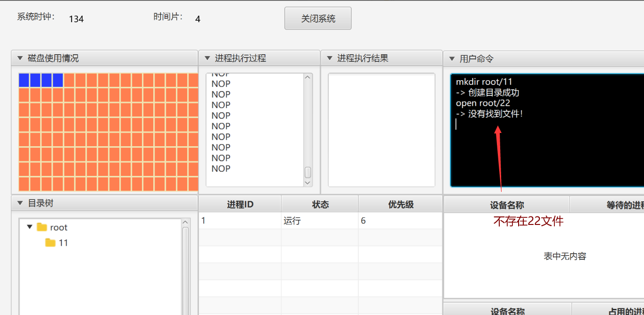Click the 时间片 label
Screen dimensions: 644x315
pos(168,17)
